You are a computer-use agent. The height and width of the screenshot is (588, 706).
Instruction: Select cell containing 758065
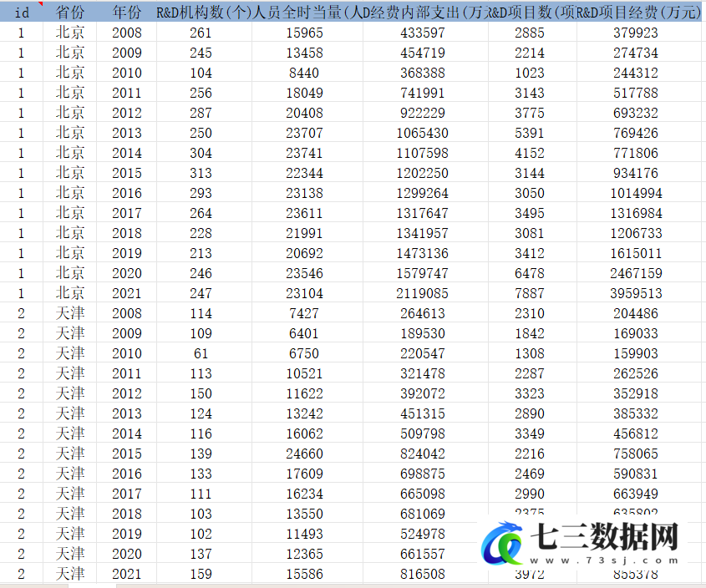click(639, 454)
